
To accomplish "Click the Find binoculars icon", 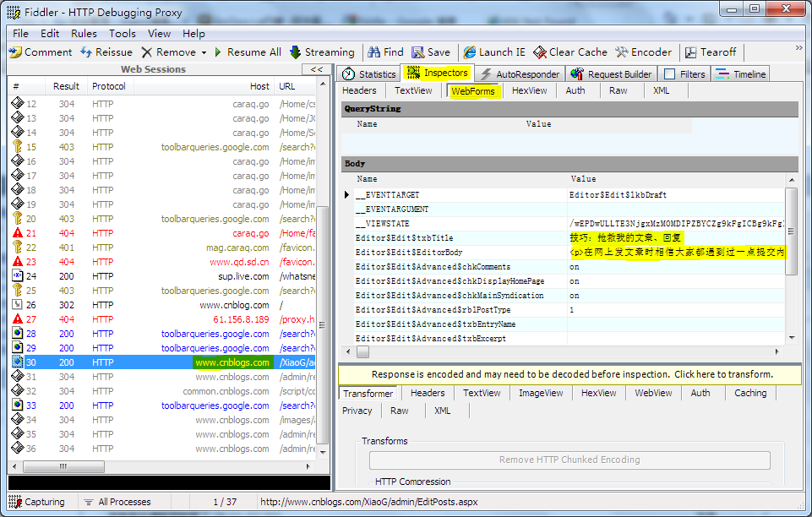I will (x=374, y=52).
